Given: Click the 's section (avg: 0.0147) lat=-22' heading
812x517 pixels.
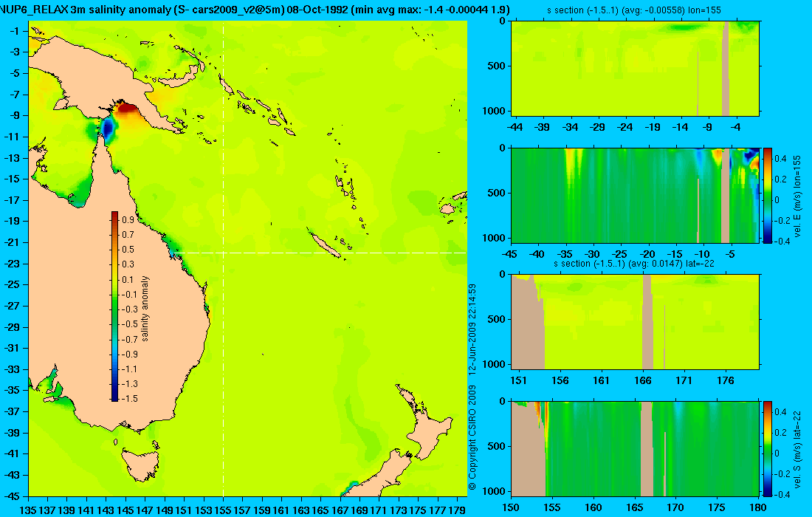Looking at the screenshot, I should pos(634,264).
